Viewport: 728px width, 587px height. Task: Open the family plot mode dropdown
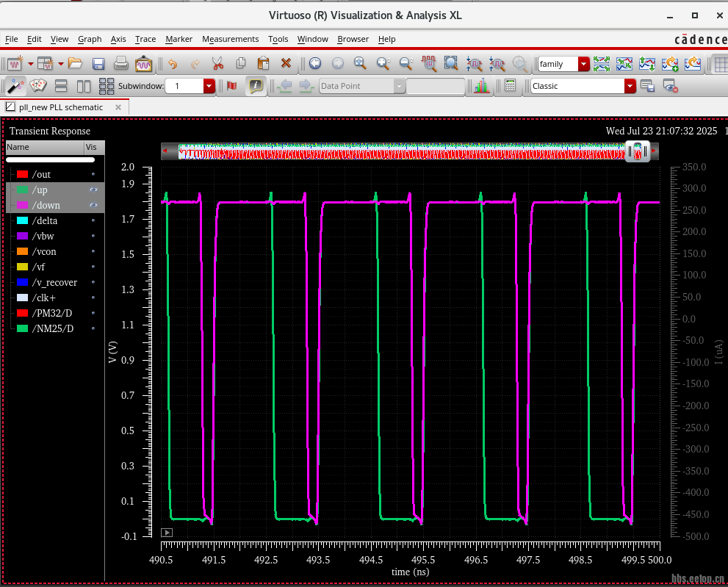pos(583,64)
